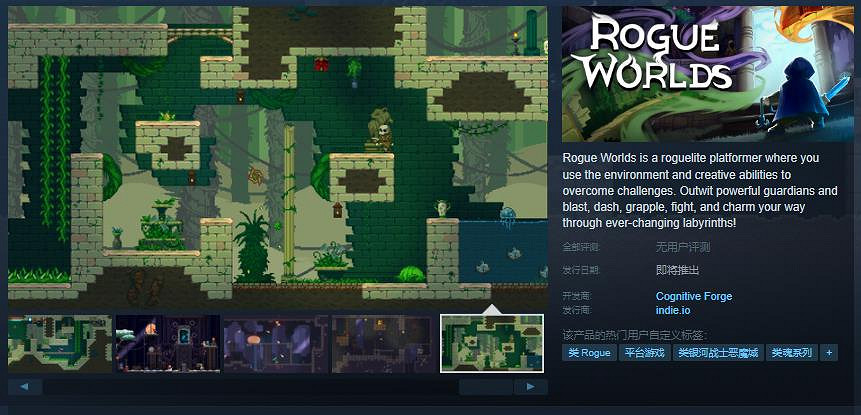The image size is (861, 415).
Task: Click the 类 Rogue tag
Action: point(589,352)
